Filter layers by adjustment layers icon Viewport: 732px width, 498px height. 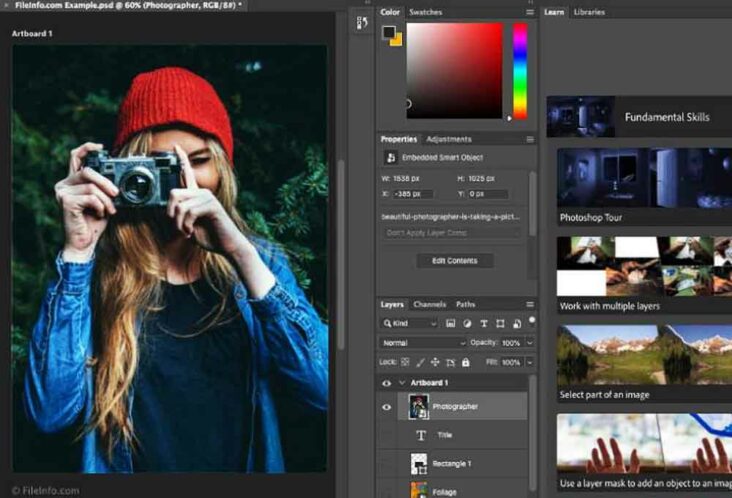467,323
